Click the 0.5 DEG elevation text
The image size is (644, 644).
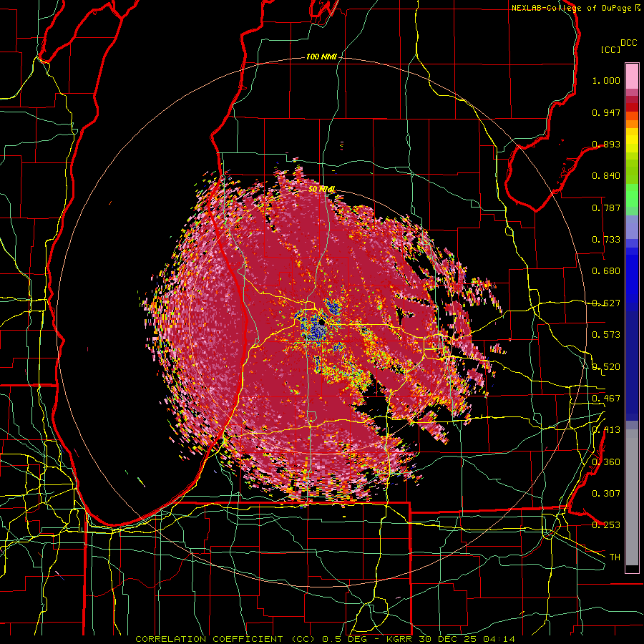(346, 639)
